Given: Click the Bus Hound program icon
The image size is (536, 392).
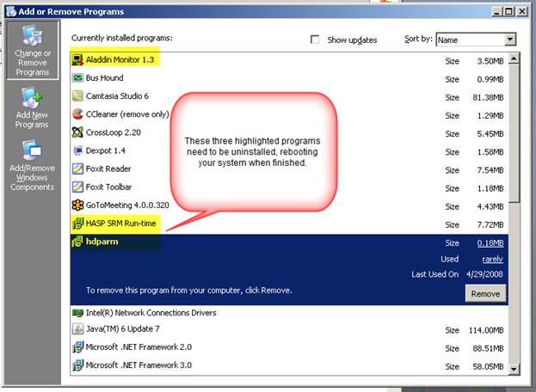Looking at the screenshot, I should tap(77, 78).
